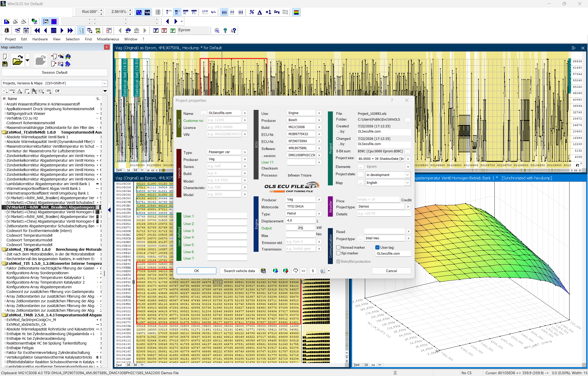Viewport: 588px width, 376px height.
Task: Click the VIN input field
Action: pyautogui.click(x=224, y=134)
